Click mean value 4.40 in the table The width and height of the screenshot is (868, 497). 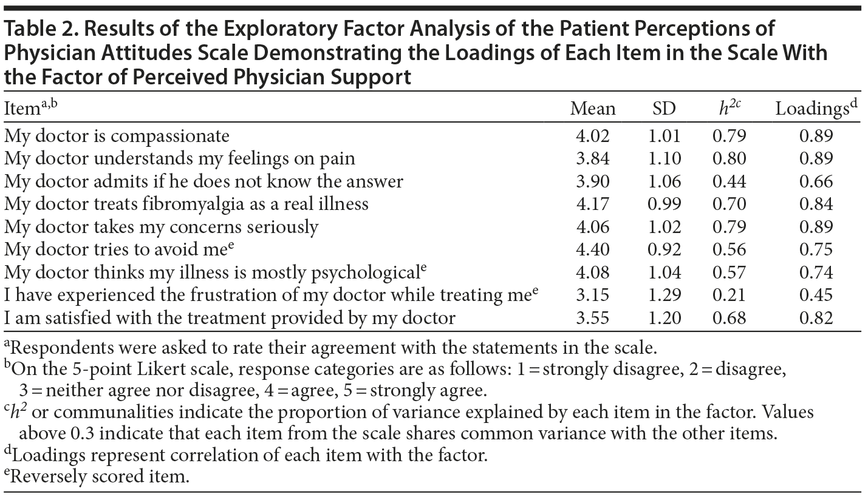pyautogui.click(x=592, y=249)
